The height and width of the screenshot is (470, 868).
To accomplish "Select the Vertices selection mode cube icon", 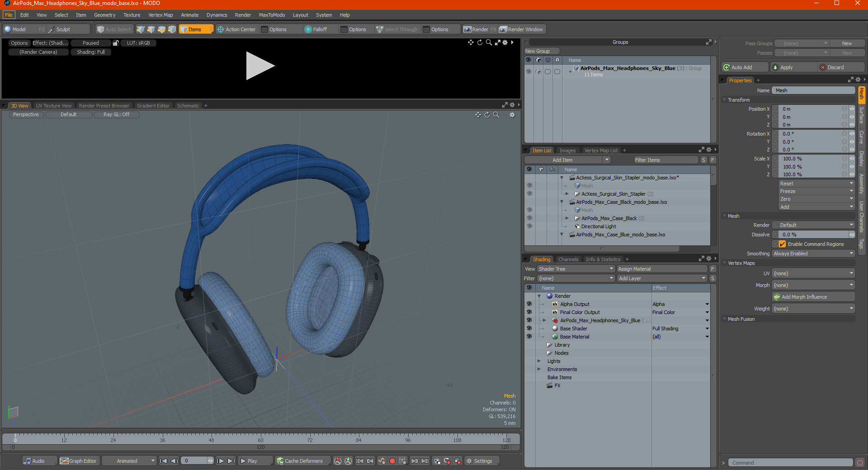I will point(141,29).
